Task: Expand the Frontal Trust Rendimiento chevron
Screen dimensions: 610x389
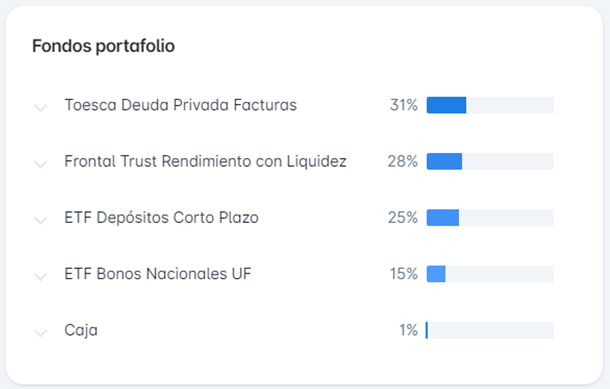Action: coord(40,164)
